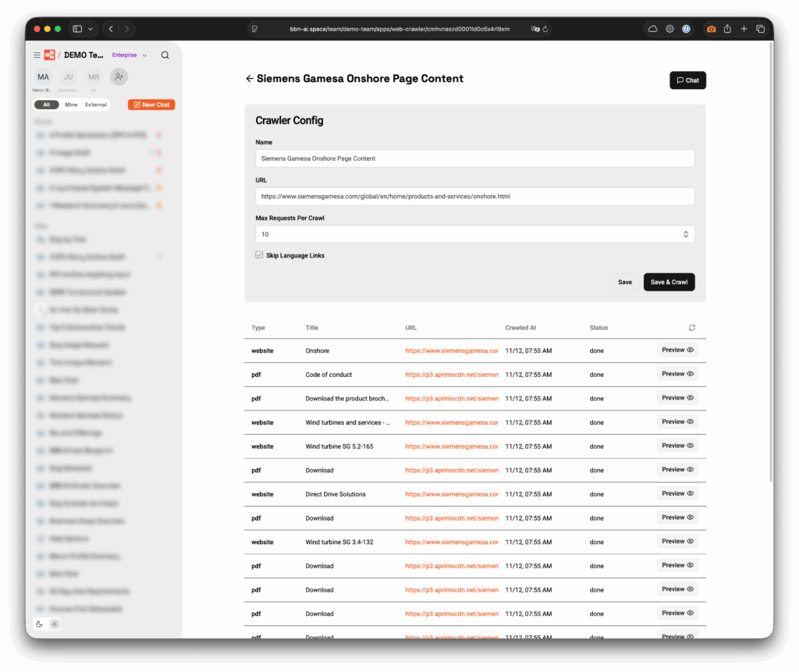This screenshot has width=799, height=672.
Task: Click into the crawler URL input field
Action: [474, 197]
